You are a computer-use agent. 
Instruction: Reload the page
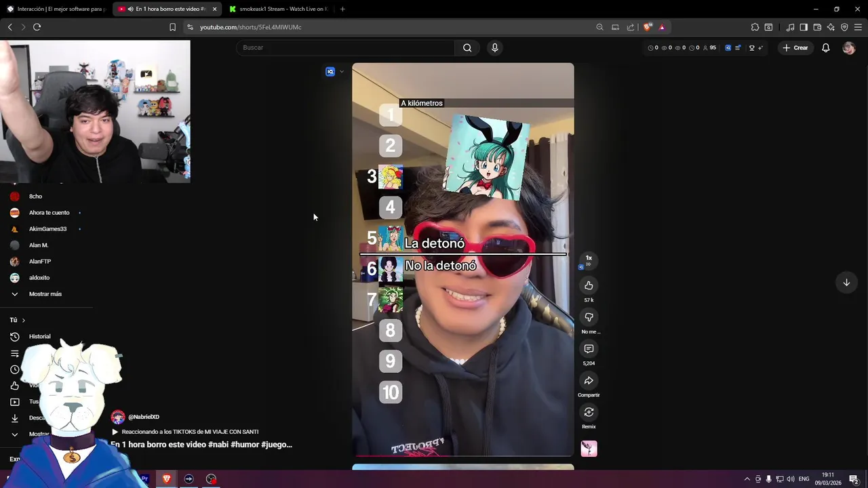(x=37, y=27)
